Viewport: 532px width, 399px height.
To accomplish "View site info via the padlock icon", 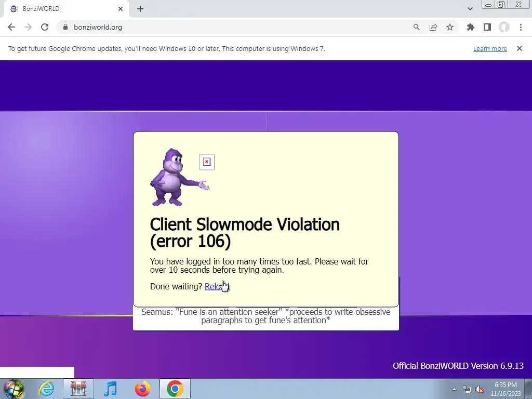I will click(x=65, y=27).
